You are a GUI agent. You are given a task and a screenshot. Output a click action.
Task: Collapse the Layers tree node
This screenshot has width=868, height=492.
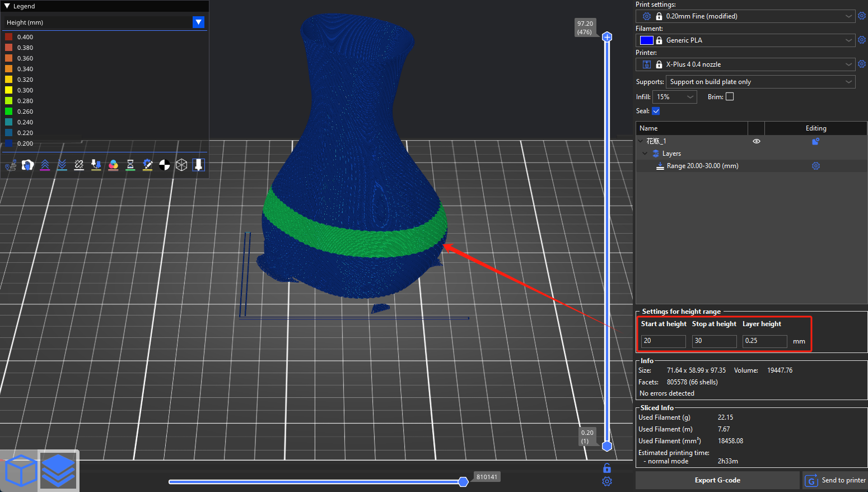tap(645, 154)
